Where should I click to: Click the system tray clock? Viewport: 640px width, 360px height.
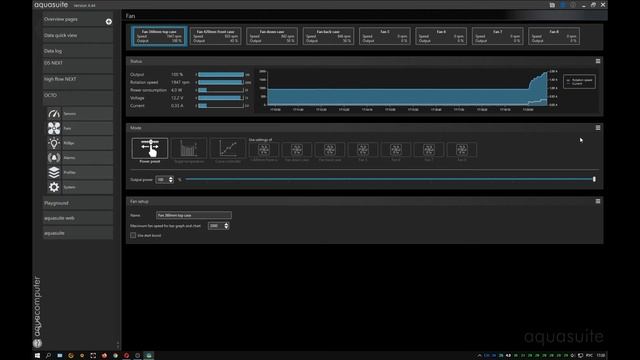tap(601, 356)
